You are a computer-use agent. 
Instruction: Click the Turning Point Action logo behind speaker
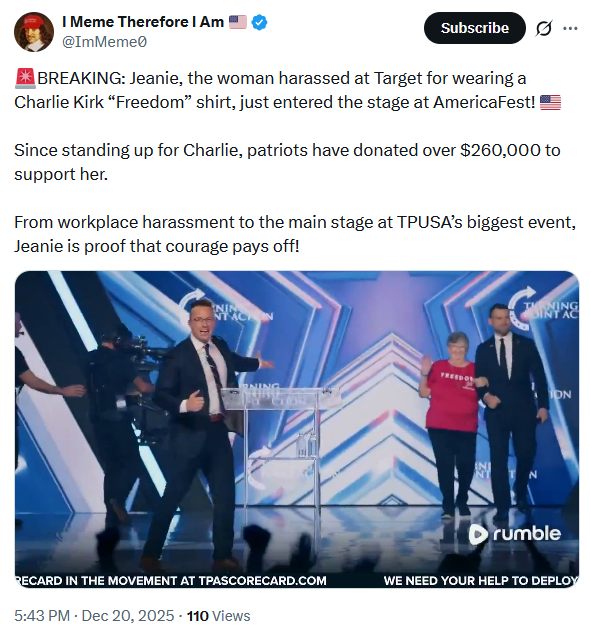point(226,311)
